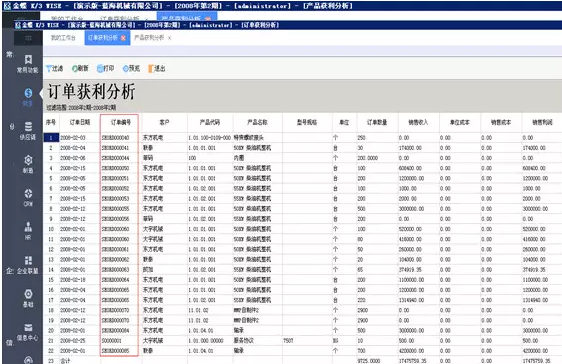Viewport: 562px width, 364px height.
Task: Click model spec 7507 in row 21
Action: click(288, 341)
